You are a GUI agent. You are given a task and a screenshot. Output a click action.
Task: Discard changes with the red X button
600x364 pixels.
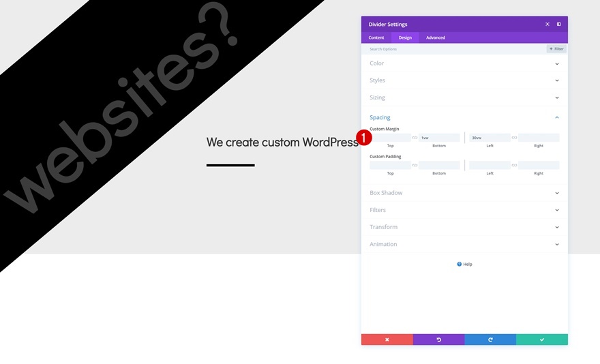coord(387,339)
